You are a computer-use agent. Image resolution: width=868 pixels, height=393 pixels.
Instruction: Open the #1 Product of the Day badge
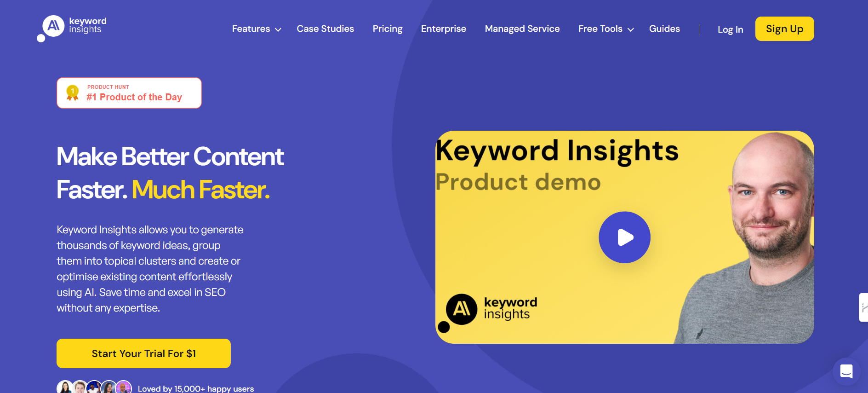pos(129,93)
